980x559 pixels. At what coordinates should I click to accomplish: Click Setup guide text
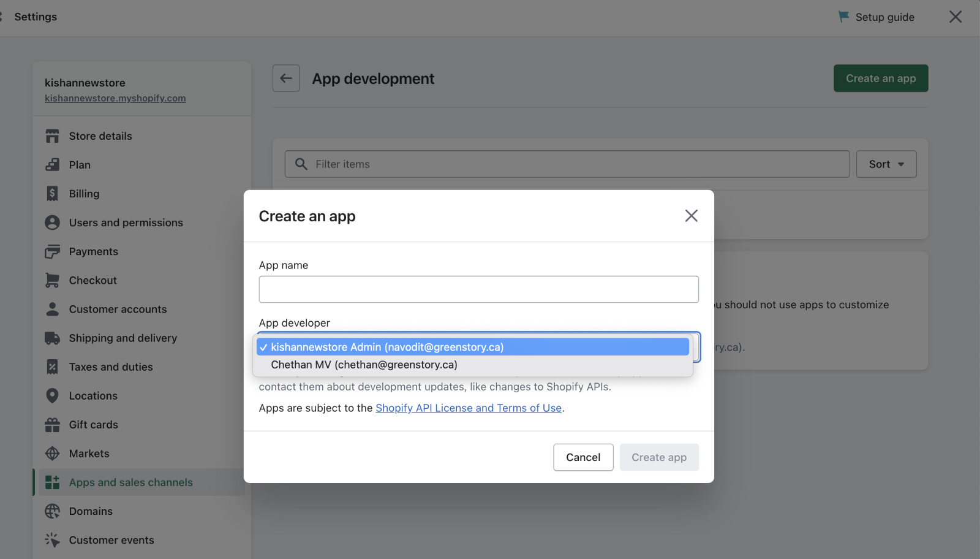[x=885, y=17]
